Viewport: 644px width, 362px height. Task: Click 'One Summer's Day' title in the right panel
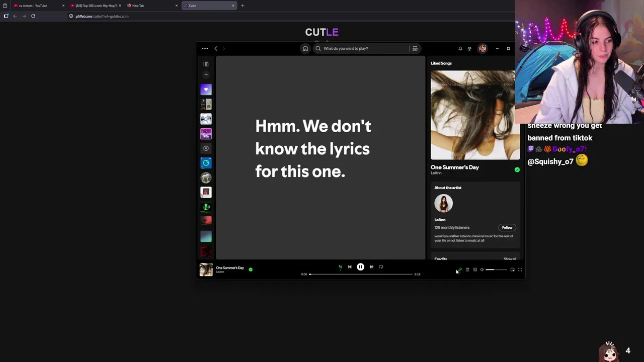click(x=455, y=167)
